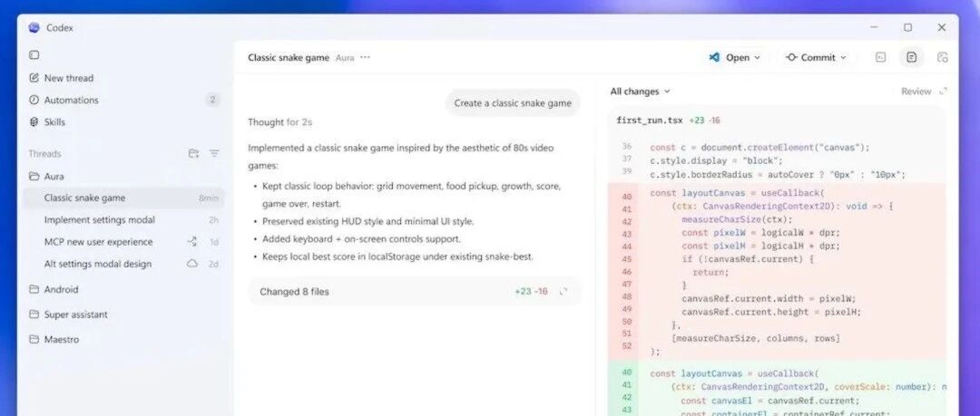
Task: Start a New thread
Action: pos(62,78)
